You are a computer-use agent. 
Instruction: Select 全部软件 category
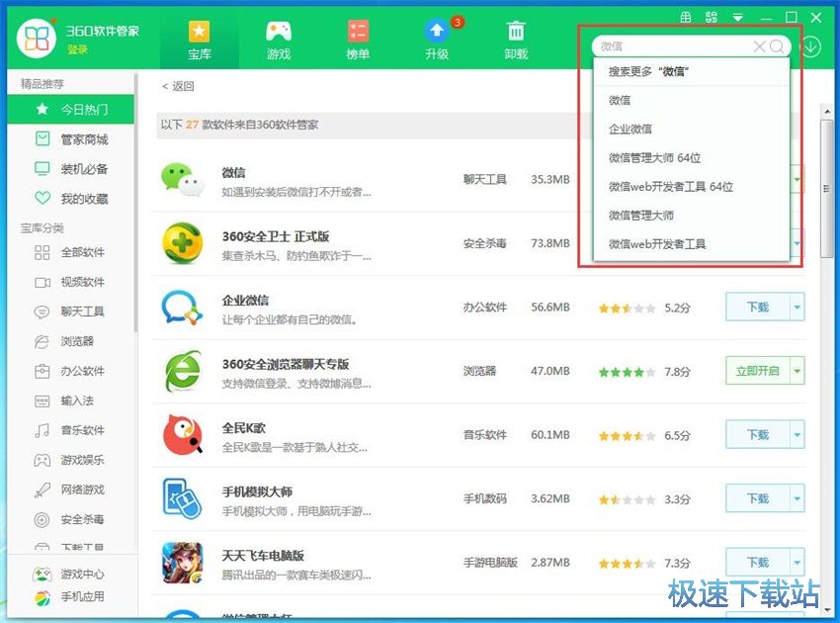71,252
